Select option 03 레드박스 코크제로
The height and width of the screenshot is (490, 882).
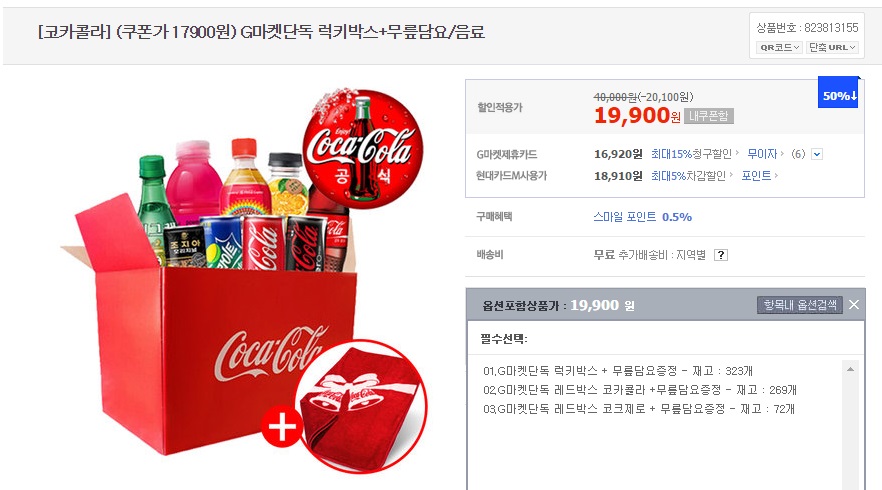tap(638, 409)
